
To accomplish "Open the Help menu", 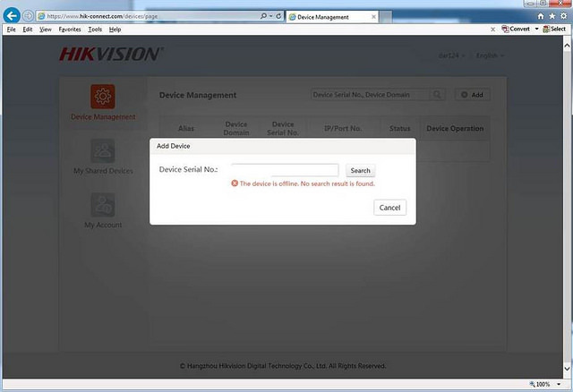I will [115, 30].
